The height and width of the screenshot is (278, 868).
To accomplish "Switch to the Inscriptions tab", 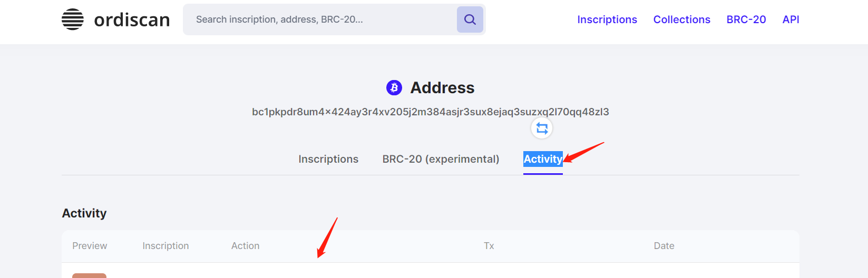I will 328,159.
